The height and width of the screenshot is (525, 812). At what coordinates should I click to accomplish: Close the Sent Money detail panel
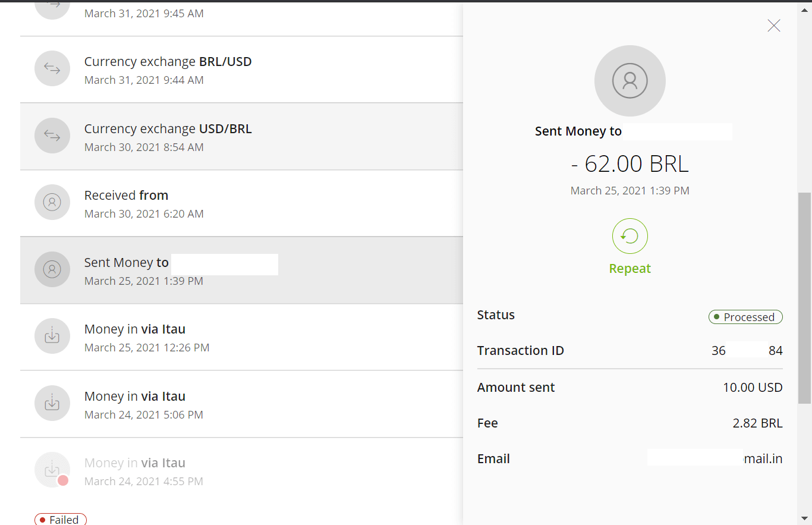[x=773, y=26]
